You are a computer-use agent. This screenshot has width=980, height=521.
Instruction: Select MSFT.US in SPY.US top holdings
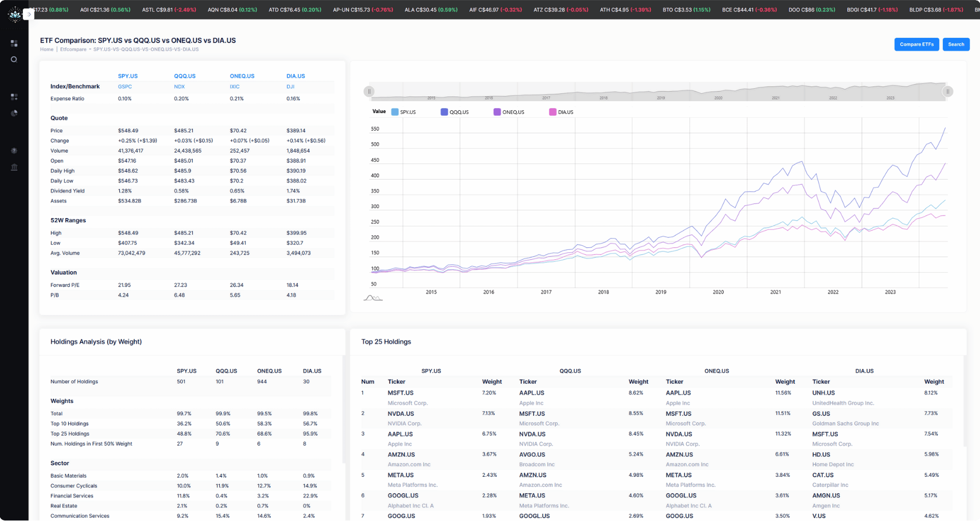pos(400,393)
